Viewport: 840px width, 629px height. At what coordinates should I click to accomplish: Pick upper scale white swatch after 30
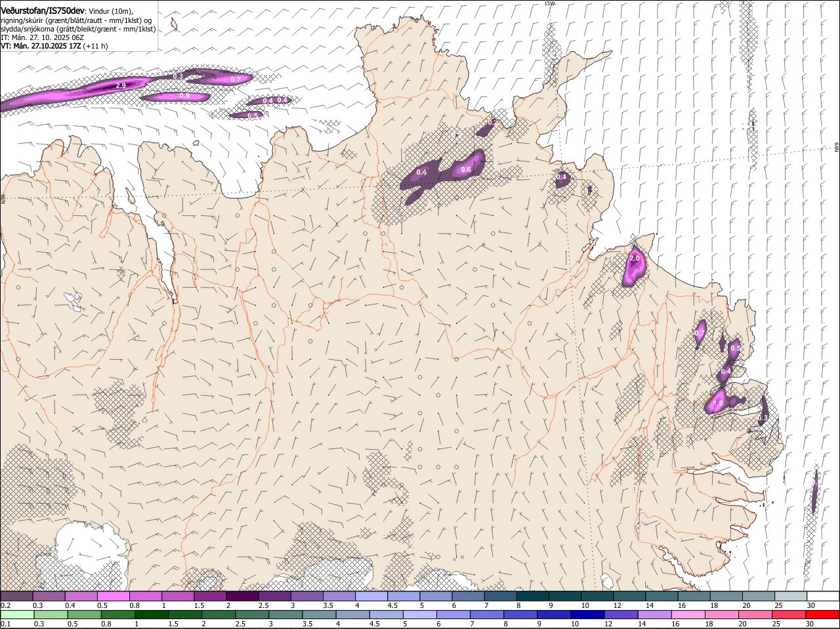824,596
